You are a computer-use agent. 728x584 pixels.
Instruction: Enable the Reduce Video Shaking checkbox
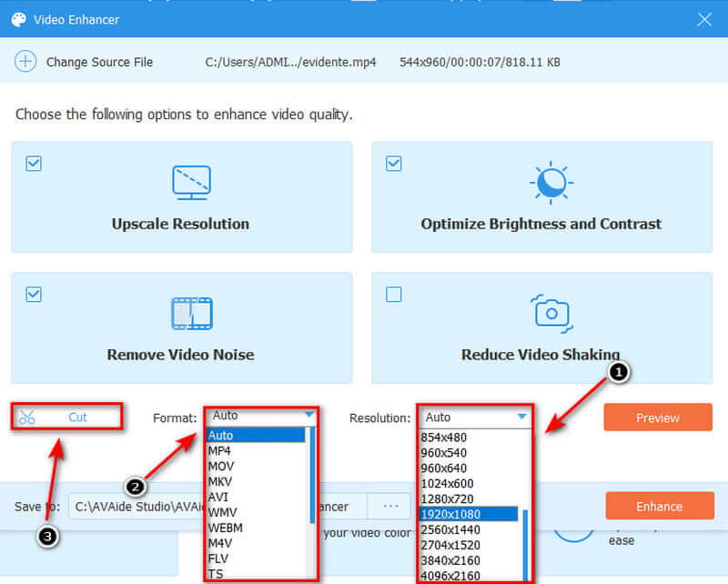click(x=394, y=295)
